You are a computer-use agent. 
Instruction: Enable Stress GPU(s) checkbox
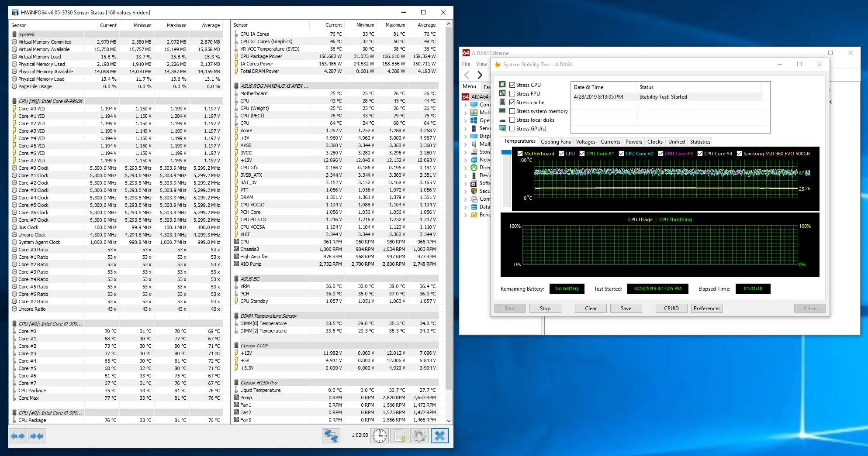(512, 128)
